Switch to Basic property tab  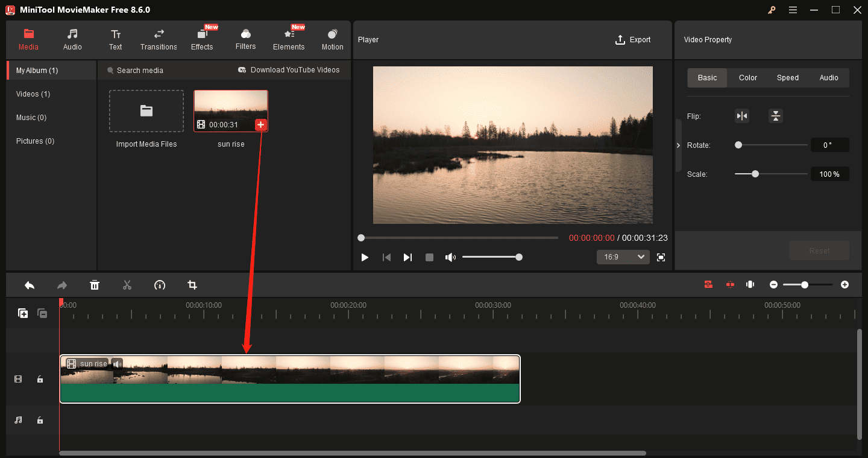(707, 78)
